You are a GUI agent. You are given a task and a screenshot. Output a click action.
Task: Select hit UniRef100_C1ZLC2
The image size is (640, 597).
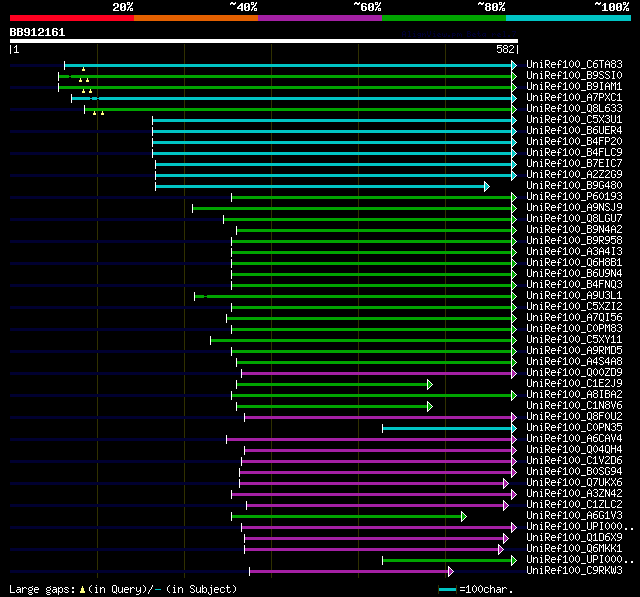click(x=574, y=505)
